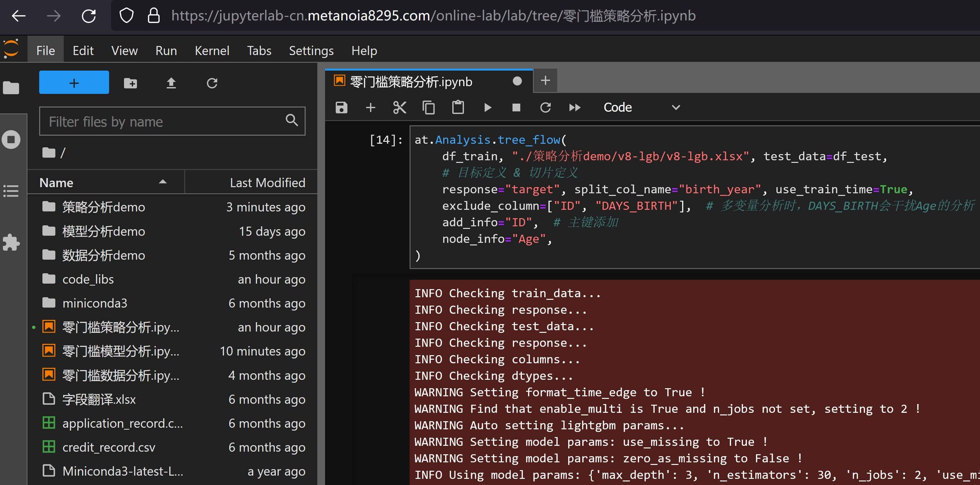Screen dimensions: 980x485
Task: Interrupt the kernel with stop icon
Action: coord(516,107)
